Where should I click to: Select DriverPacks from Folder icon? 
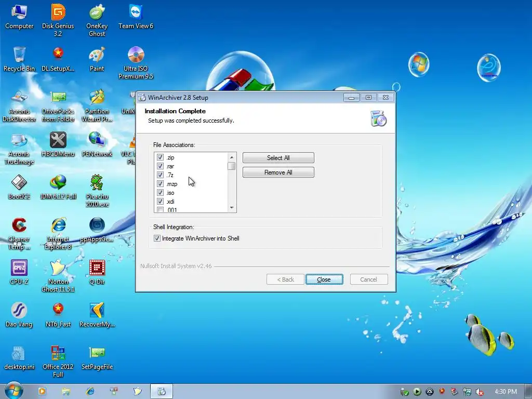(x=58, y=106)
